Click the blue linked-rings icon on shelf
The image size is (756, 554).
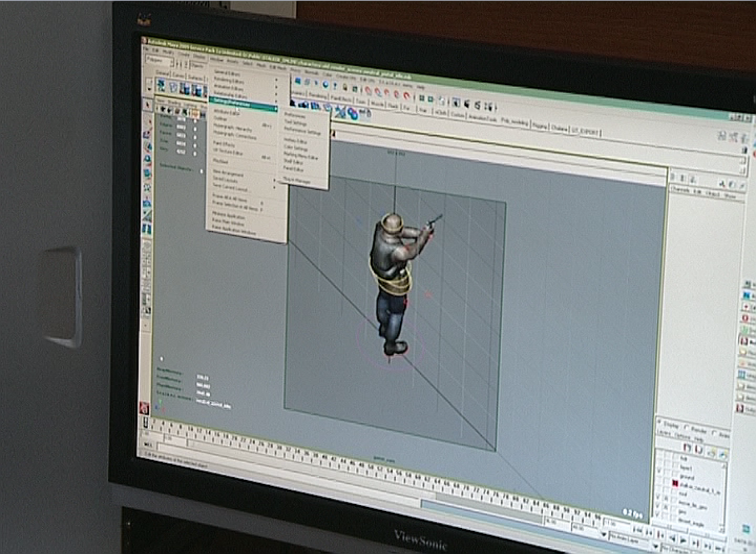point(352,112)
